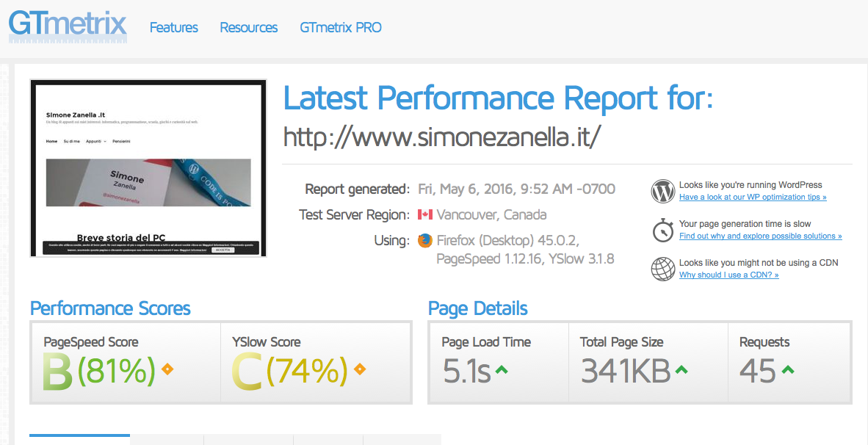
Task: Click the 'YSlow Score' label
Action: [267, 342]
